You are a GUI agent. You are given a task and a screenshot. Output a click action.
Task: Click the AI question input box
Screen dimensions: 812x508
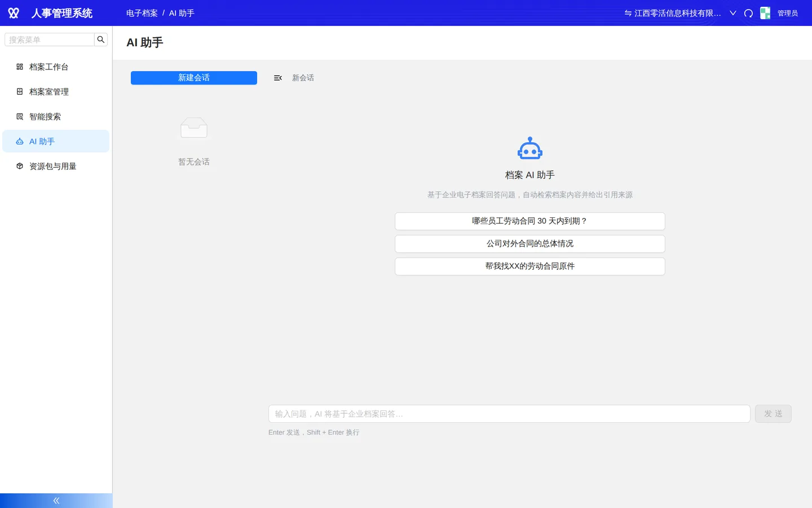click(509, 414)
